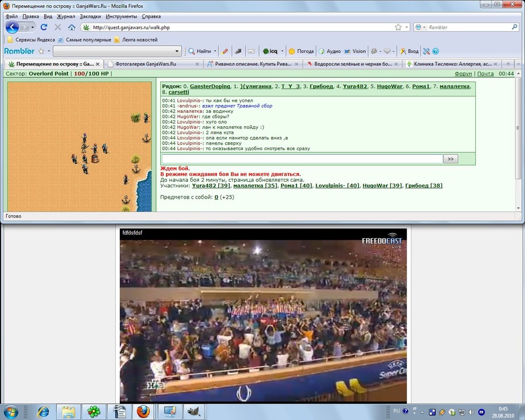The width and height of the screenshot is (525, 420).
Task: Open dropdown arrow beside Найти
Action: (215, 51)
